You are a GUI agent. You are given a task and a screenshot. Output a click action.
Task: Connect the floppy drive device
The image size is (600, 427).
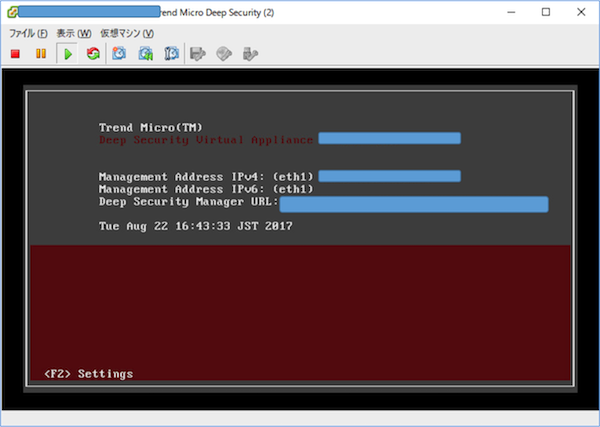[x=198, y=54]
